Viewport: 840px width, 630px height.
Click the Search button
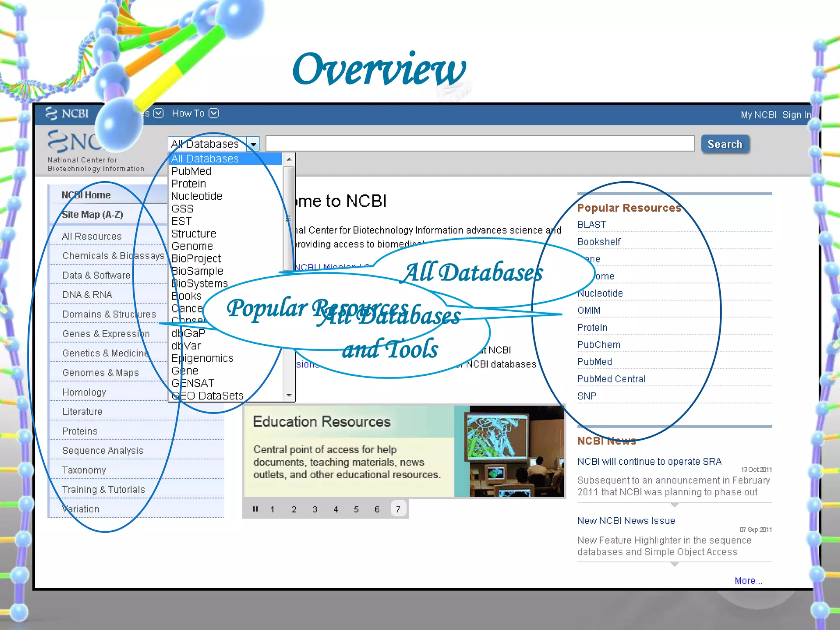(x=725, y=144)
